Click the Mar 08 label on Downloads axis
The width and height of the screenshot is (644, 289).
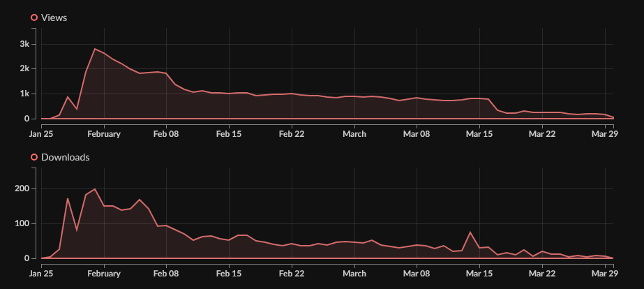(417, 274)
